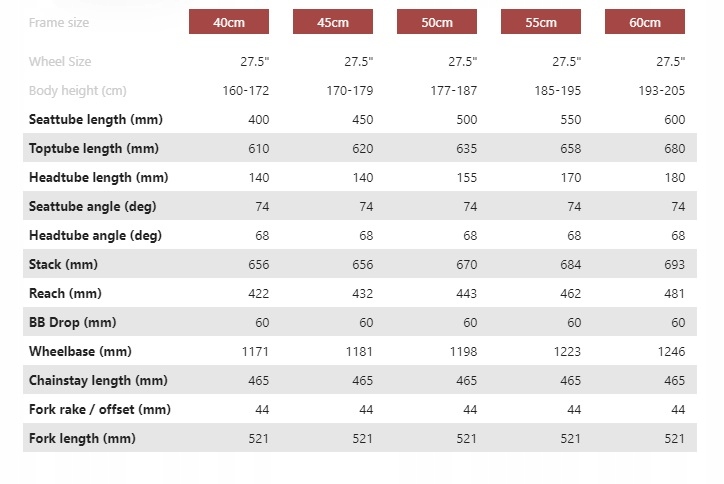Click the 40cm frame size button
Image resolution: width=724 pixels, height=484 pixels.
[229, 22]
